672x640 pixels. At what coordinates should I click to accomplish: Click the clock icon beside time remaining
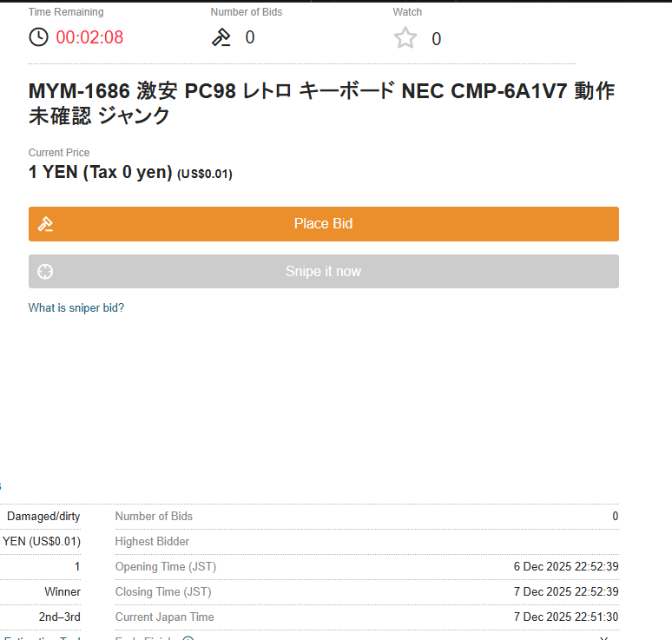pos(38,36)
